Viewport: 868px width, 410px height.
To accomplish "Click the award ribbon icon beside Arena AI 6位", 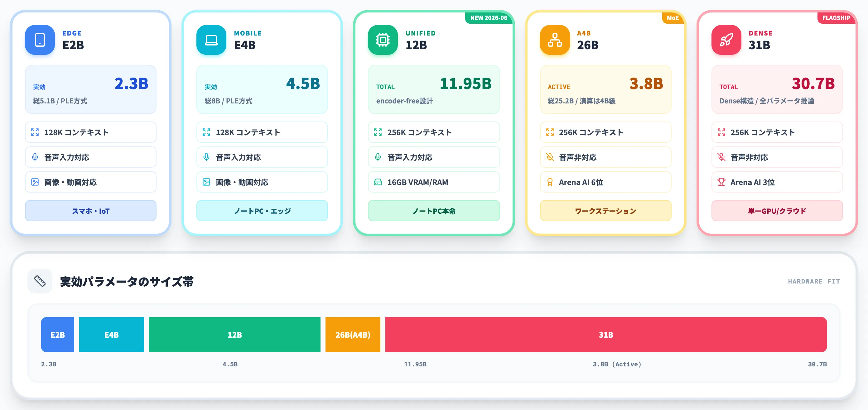I will point(550,182).
